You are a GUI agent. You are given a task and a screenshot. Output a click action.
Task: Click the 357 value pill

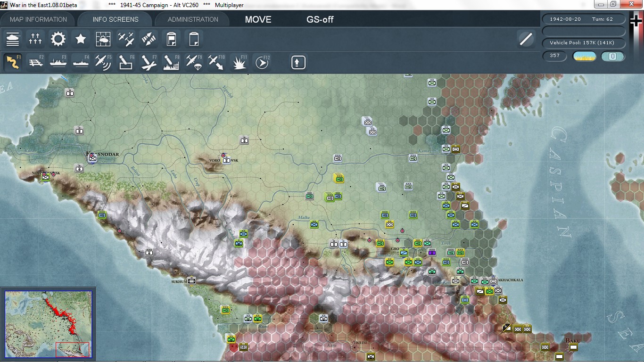click(555, 56)
